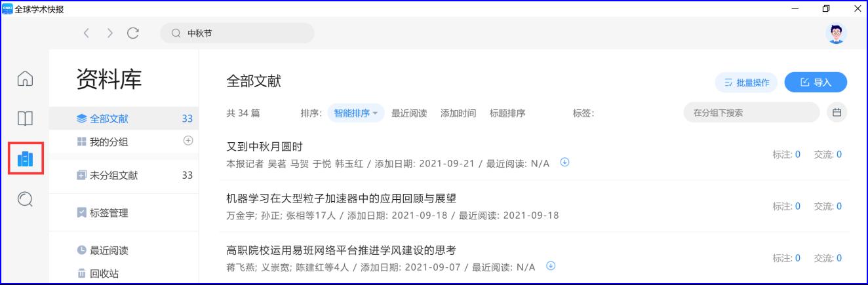868x285 pixels.
Task: Sort by 最近阅读
Action: point(409,113)
